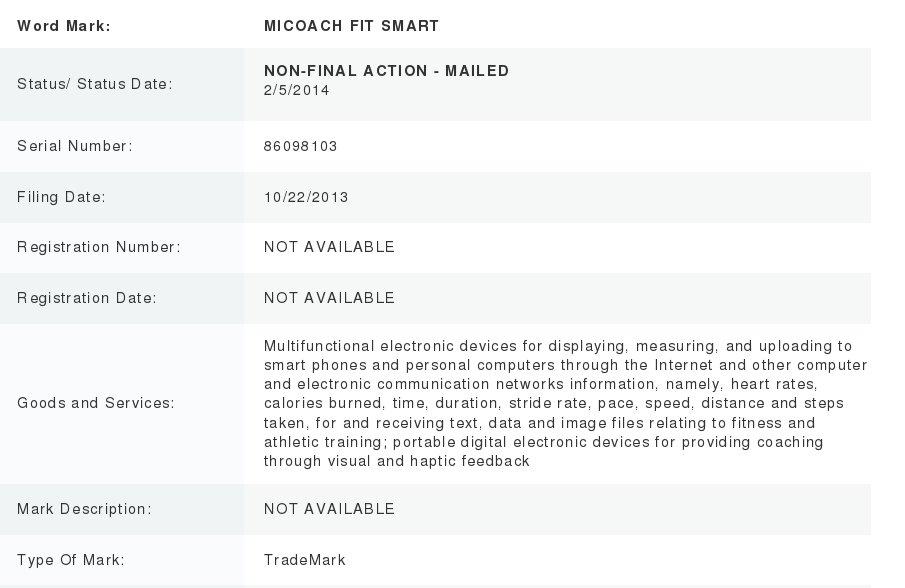Click the status date 2/5/2014
The height and width of the screenshot is (588, 905).
pyautogui.click(x=297, y=90)
